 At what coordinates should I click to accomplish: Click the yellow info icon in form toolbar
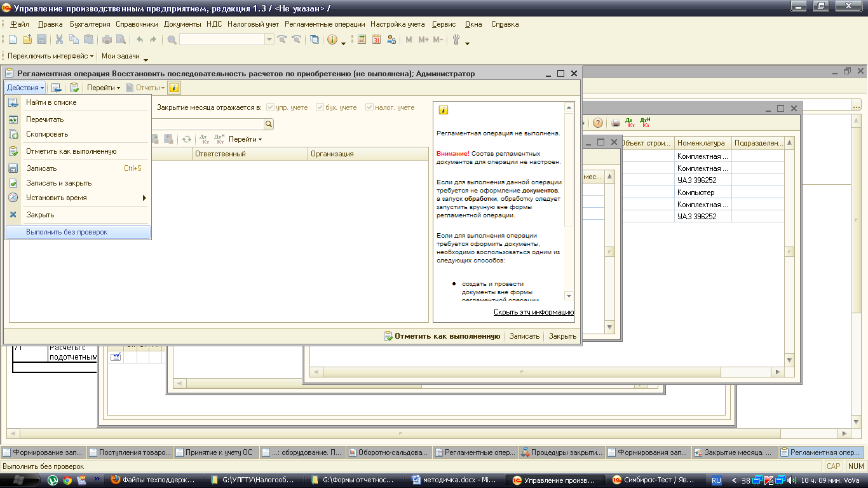tap(174, 88)
